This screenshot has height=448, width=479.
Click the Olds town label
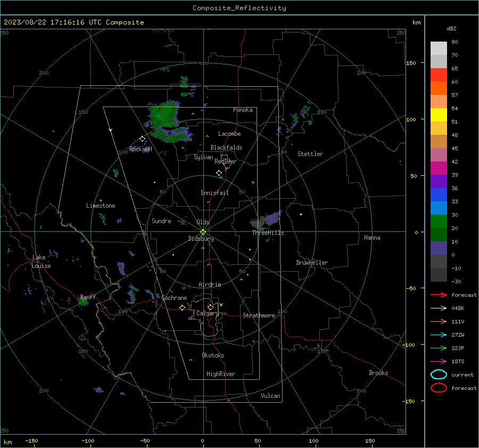click(x=203, y=222)
